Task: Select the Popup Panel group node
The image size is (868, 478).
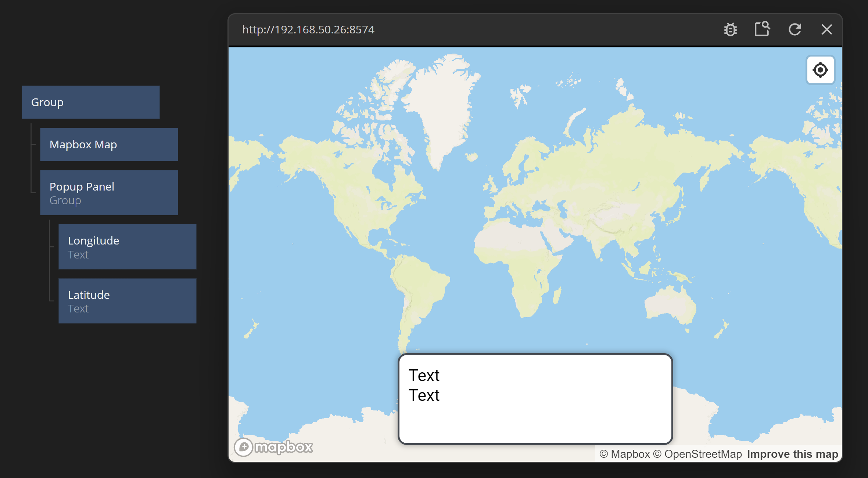Action: pyautogui.click(x=109, y=192)
